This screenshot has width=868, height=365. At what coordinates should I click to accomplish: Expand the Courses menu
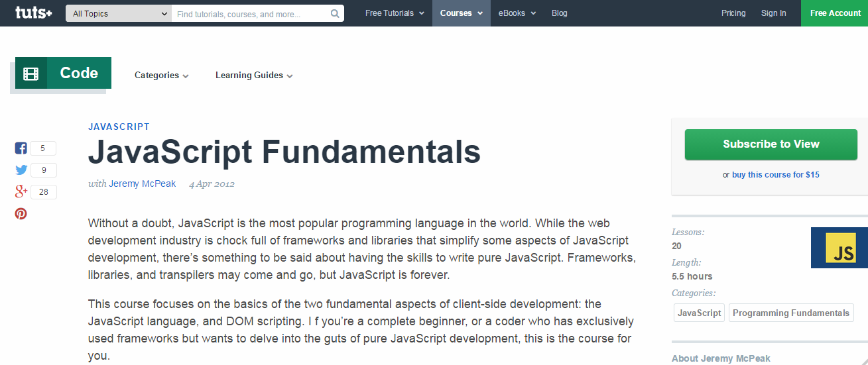[462, 13]
